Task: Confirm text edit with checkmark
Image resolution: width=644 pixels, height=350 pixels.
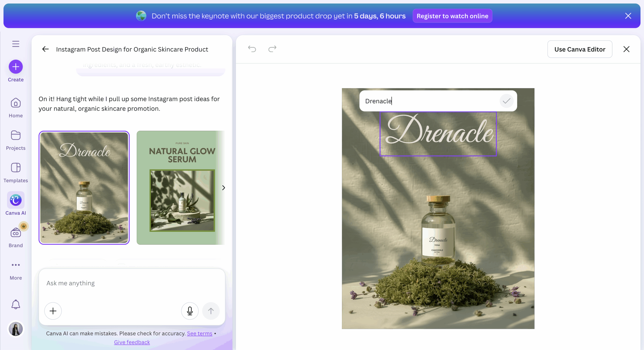Action: tap(506, 101)
